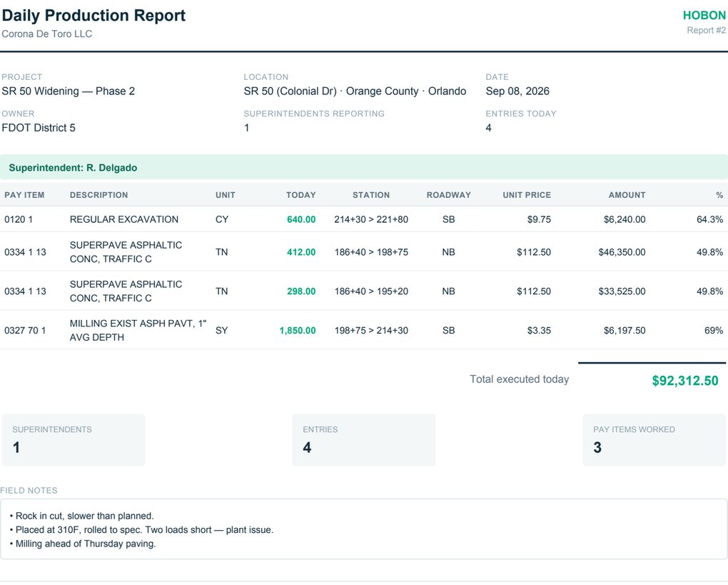Click pay item 0327 70 1

[25, 331]
